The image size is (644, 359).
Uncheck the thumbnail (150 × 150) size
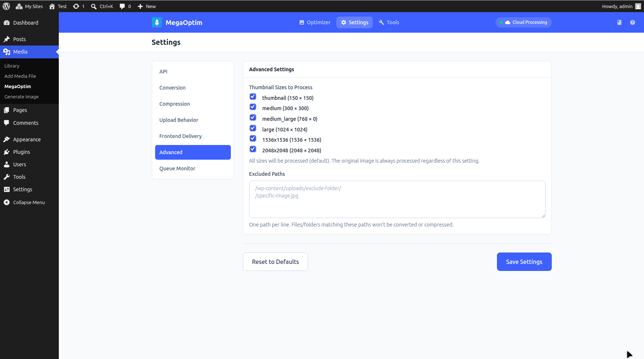coord(253,97)
